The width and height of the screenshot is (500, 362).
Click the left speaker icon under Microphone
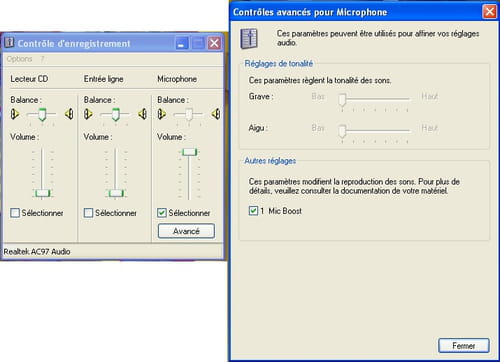(x=161, y=114)
